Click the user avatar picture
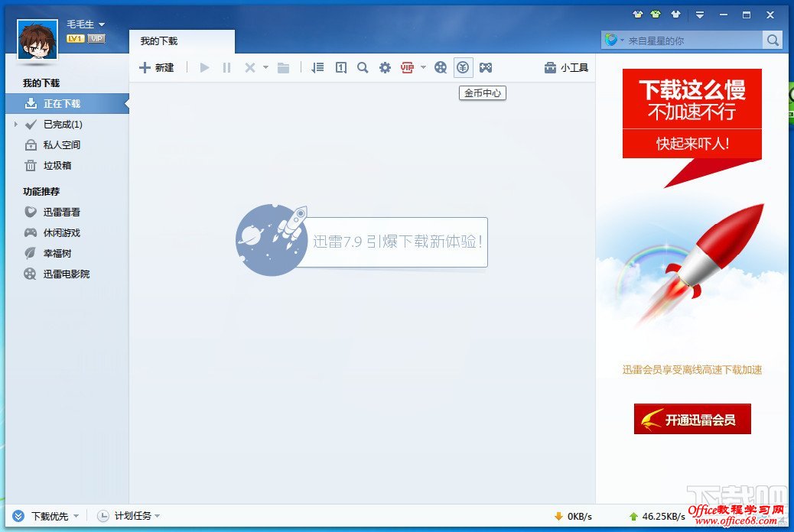The image size is (794, 532). 37,40
